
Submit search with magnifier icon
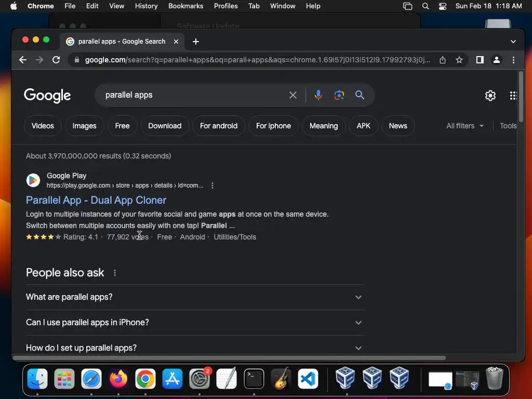(360, 95)
